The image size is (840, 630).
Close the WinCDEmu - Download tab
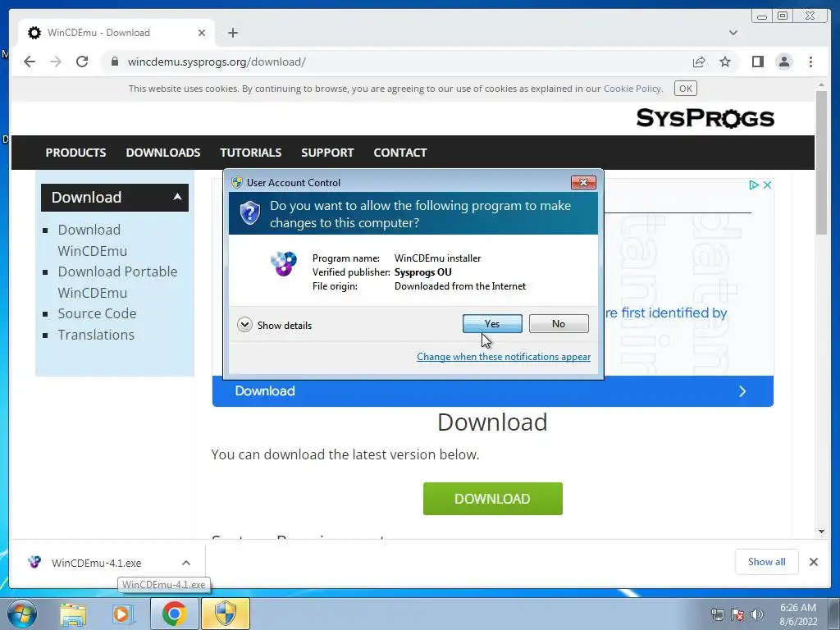click(x=202, y=33)
